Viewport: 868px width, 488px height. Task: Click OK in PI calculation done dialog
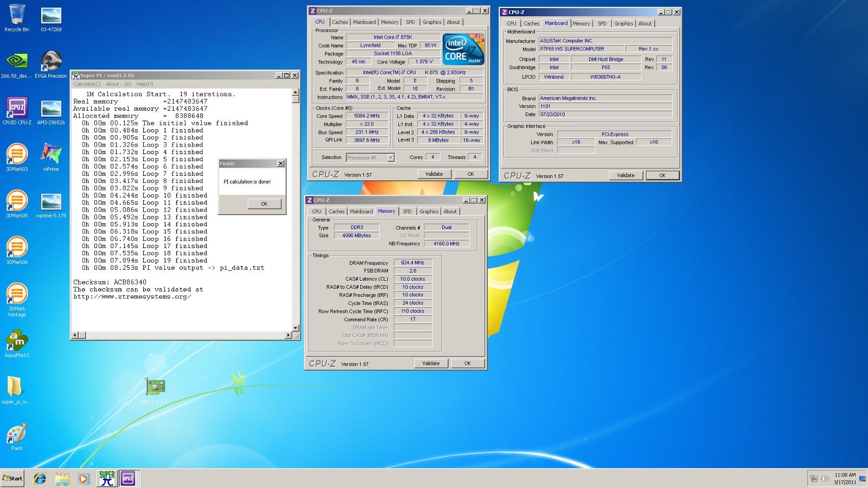264,204
